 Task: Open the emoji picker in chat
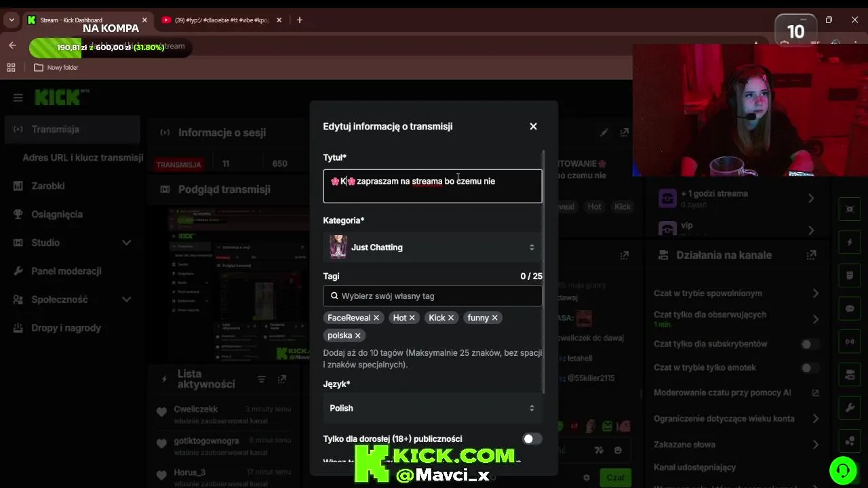pyautogui.click(x=618, y=451)
